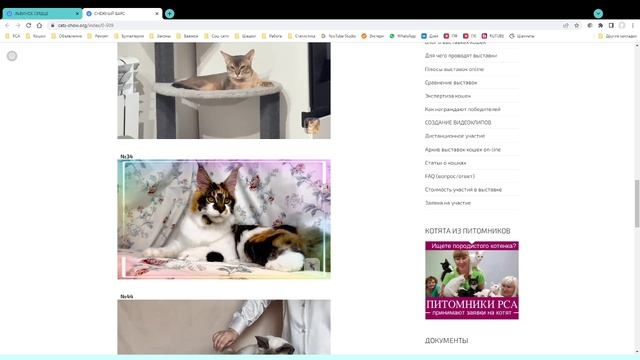Go back using the browser back arrow

(x=7, y=25)
